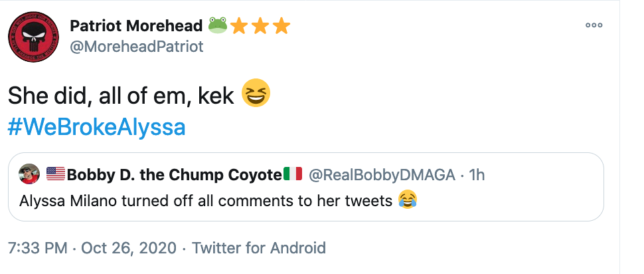The image size is (644, 274).
Task: Click the 7:33 PM · Oct 26, 2020 timestamp
Action: (x=92, y=248)
